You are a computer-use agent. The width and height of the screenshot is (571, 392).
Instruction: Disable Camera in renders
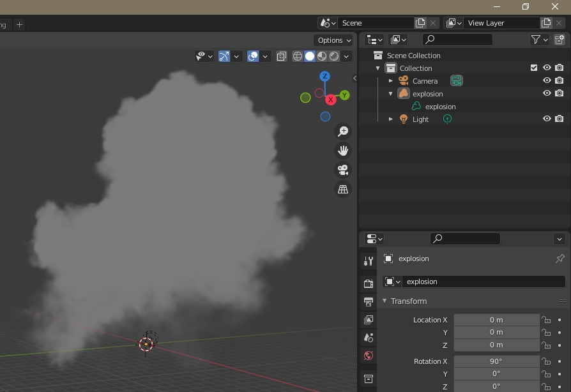pyautogui.click(x=560, y=80)
